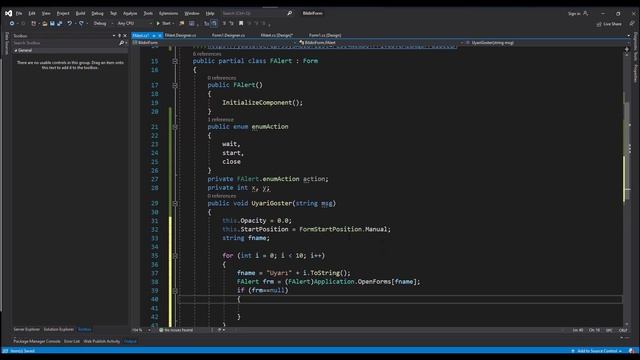Collapse the if block on line 39

tap(175, 291)
